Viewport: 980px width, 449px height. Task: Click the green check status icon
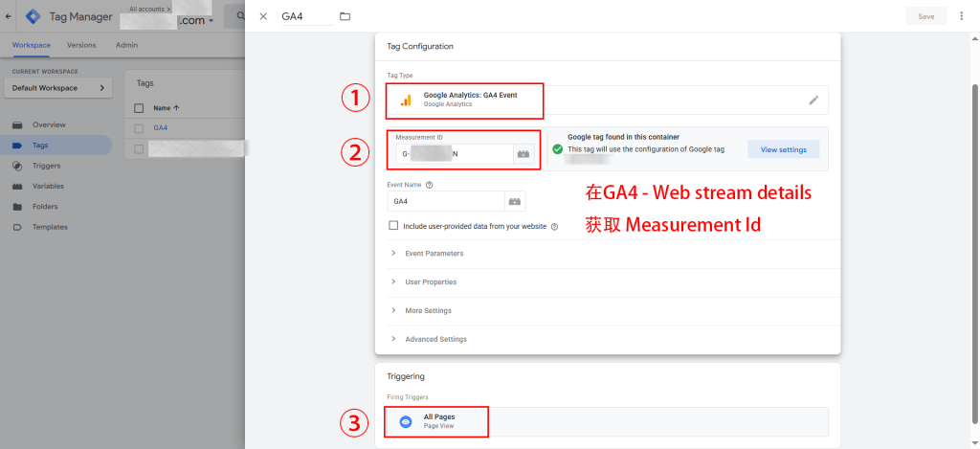pos(558,149)
